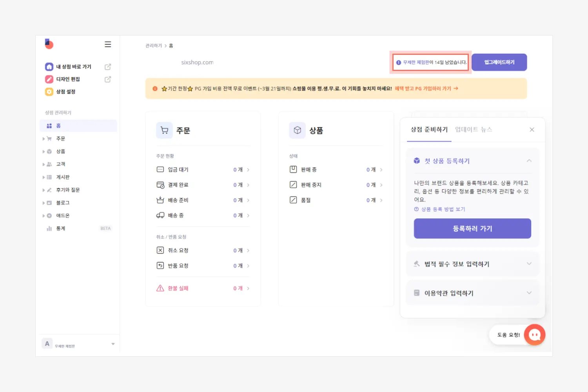Open the account dropdown at sidebar bottom

click(x=113, y=344)
